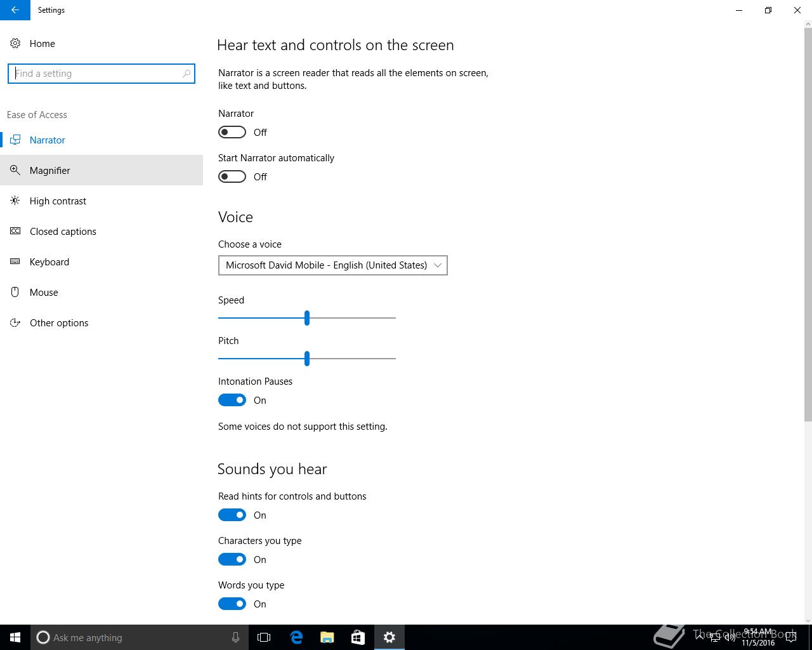The image size is (812, 650).
Task: Select the Other options icon
Action: 15,322
